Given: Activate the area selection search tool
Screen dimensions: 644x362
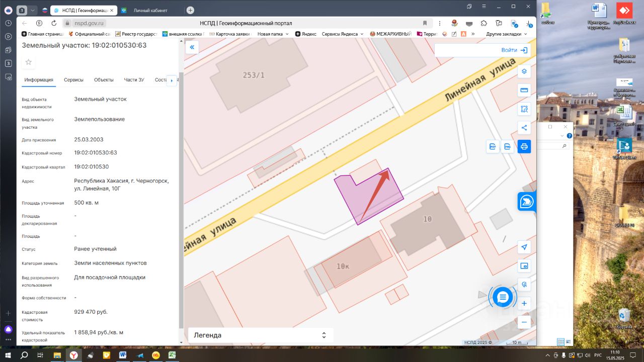Looking at the screenshot, I should 524,109.
